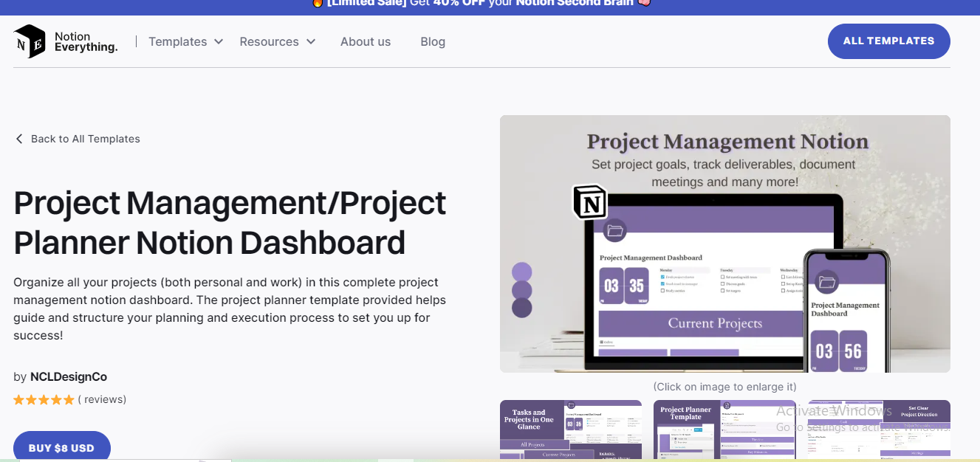Open the NCLDesignCo author link
980x462 pixels.
click(69, 377)
